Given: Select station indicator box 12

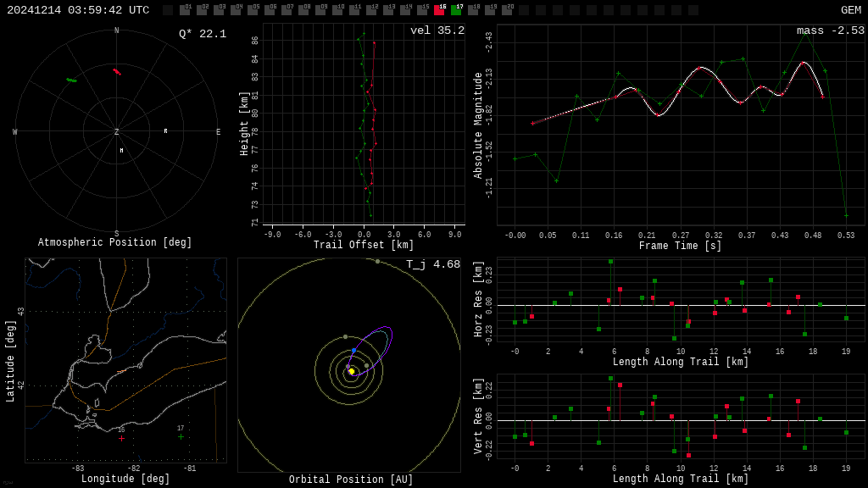Looking at the screenshot, I should pyautogui.click(x=371, y=10).
